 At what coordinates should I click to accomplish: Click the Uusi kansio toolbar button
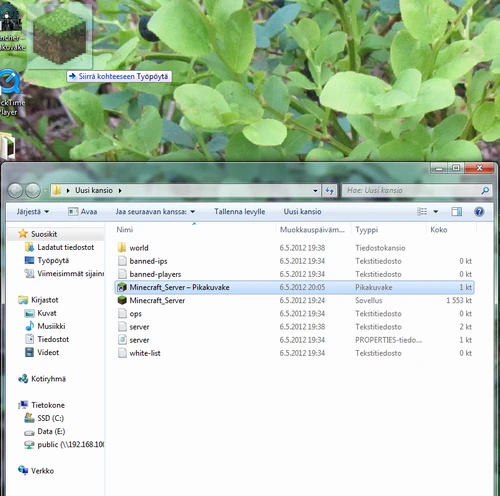302,212
